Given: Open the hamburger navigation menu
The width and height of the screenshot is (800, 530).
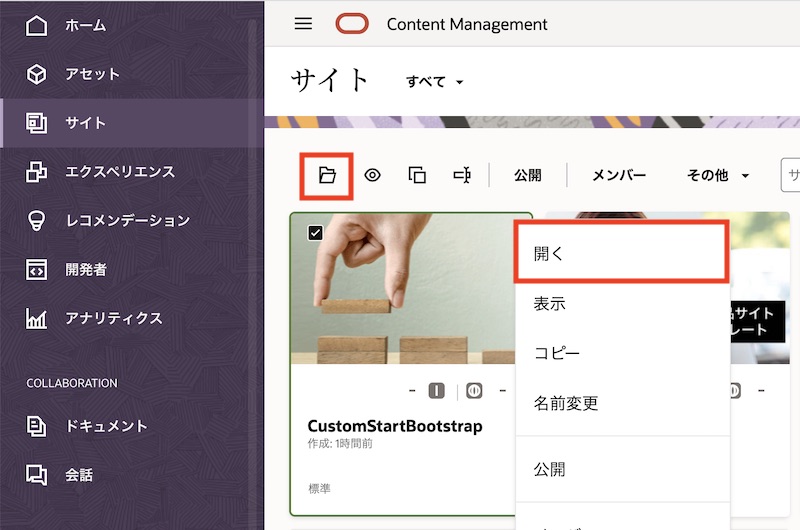Looking at the screenshot, I should point(303,24).
